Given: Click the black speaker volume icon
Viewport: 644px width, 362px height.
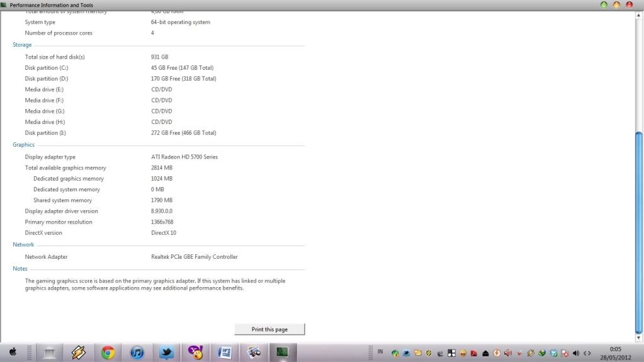Looking at the screenshot, I should (x=576, y=353).
